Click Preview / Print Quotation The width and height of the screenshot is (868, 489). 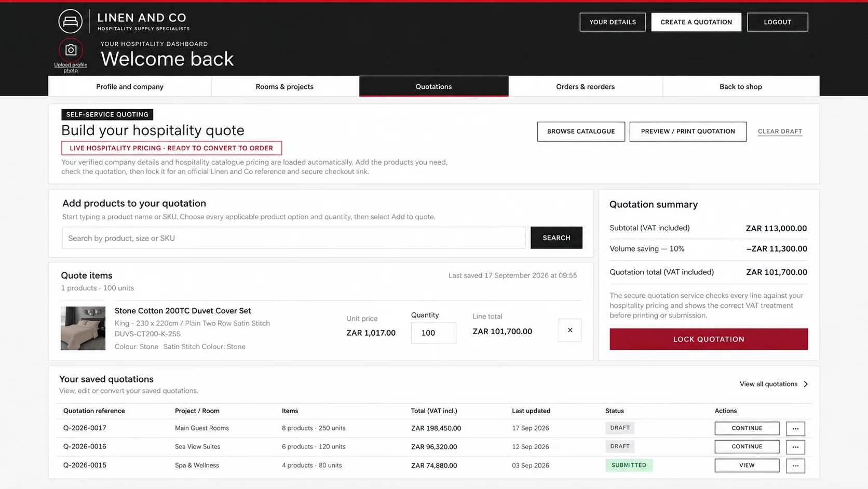688,131
